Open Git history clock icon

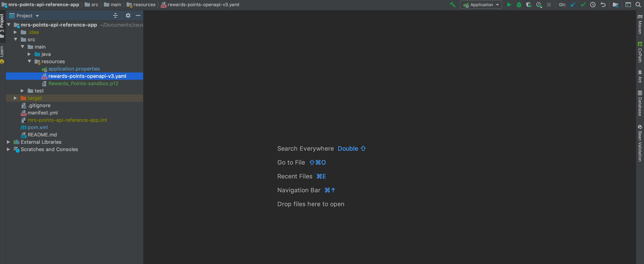pyautogui.click(x=593, y=5)
